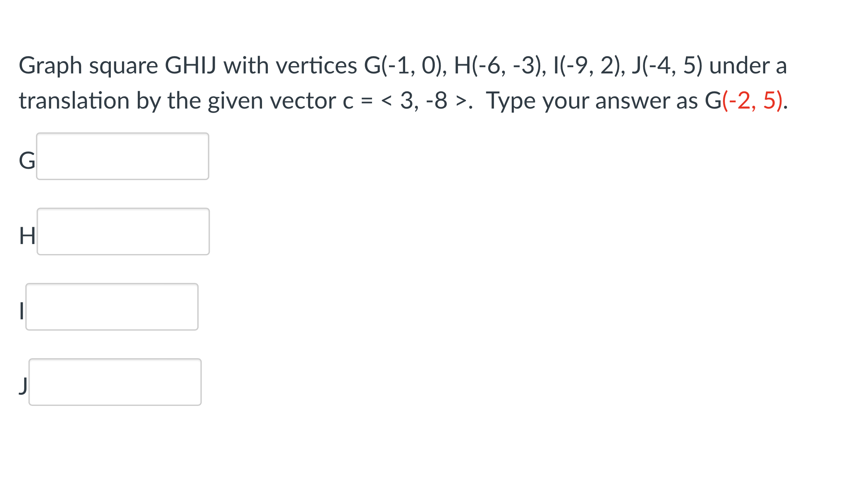The image size is (868, 482).
Task: Click the topmost empty answer field
Action: (x=122, y=156)
